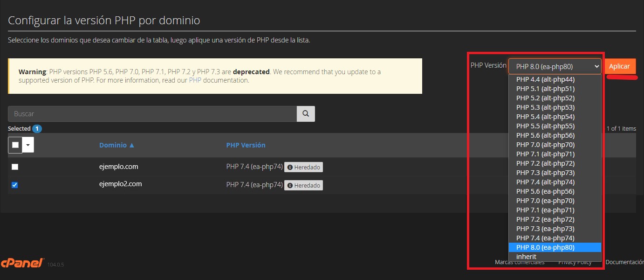
Task: Expand the select-all caret dropdown
Action: point(28,145)
